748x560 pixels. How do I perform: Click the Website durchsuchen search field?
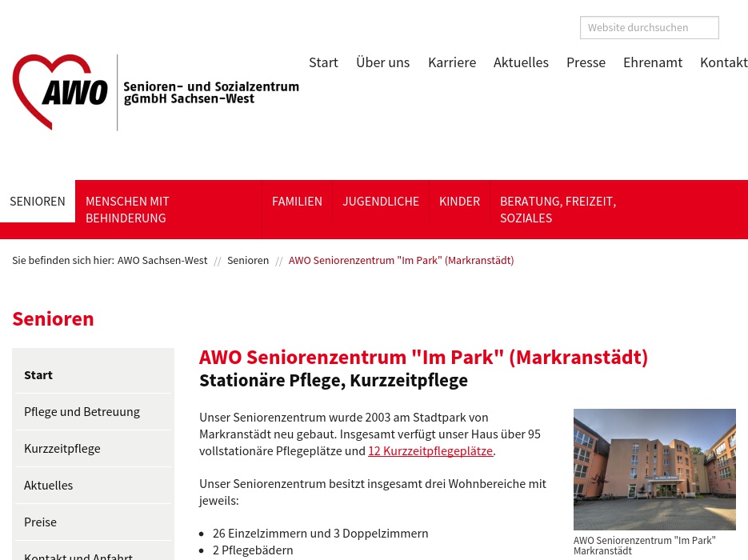coord(649,27)
